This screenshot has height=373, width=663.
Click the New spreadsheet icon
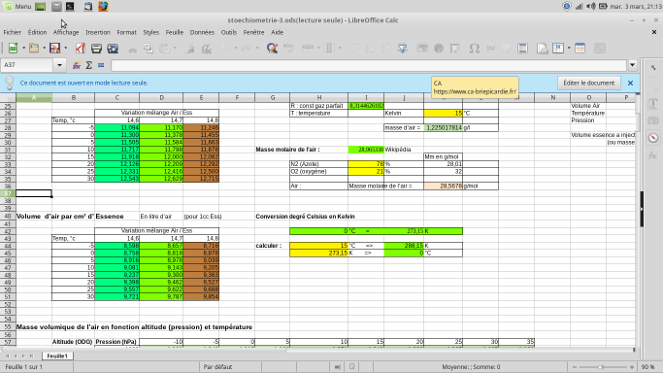(x=13, y=48)
